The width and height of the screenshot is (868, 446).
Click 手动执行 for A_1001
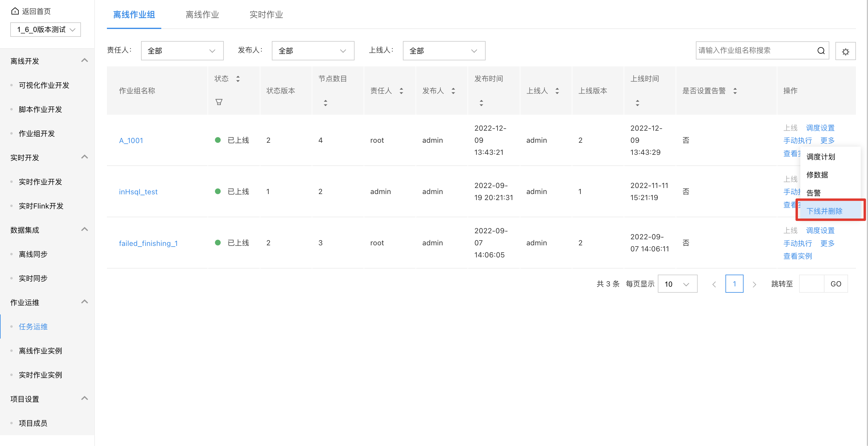(798, 140)
